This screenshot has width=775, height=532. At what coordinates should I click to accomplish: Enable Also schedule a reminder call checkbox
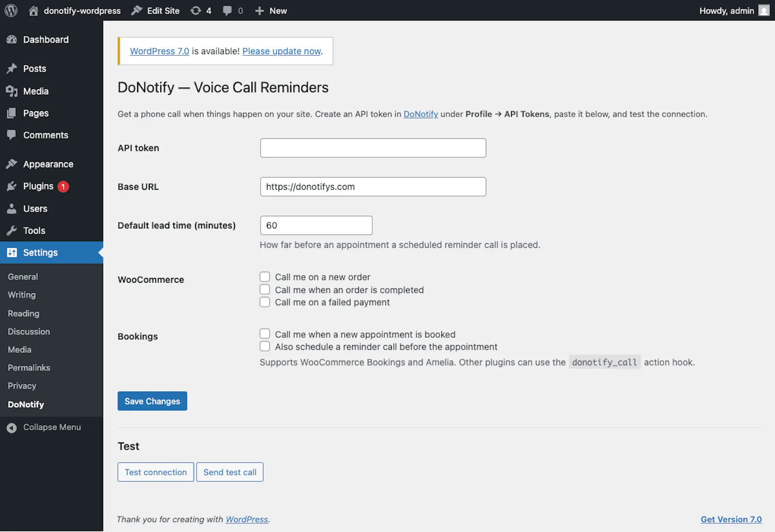264,347
